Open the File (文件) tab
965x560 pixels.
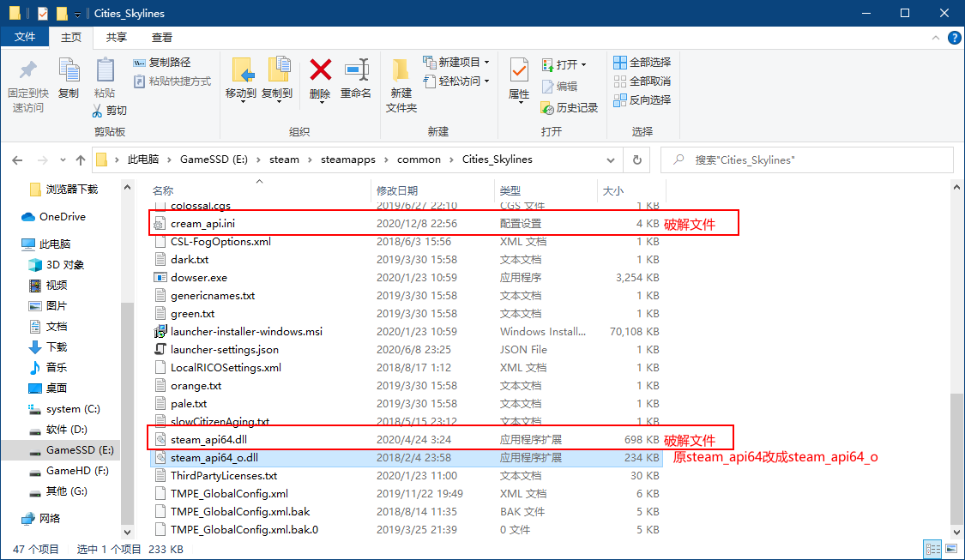coord(25,37)
